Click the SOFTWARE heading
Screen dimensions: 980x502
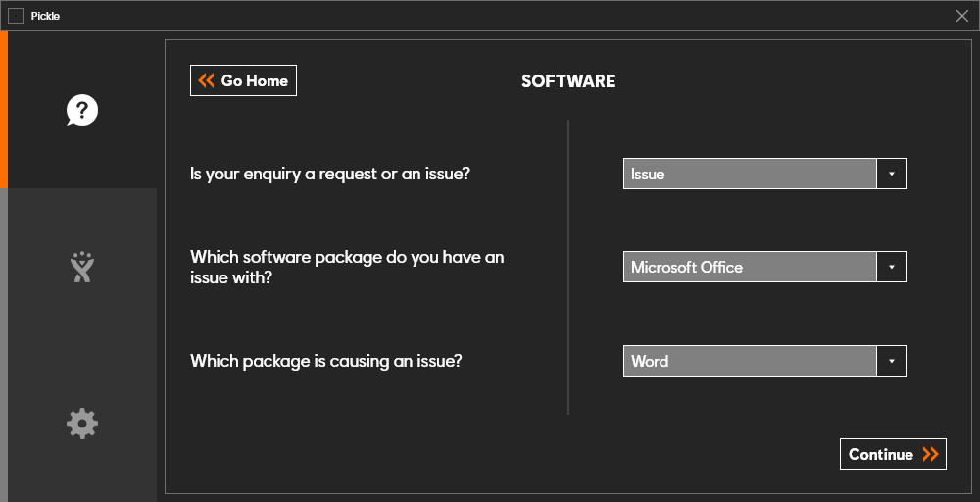pyautogui.click(x=568, y=81)
